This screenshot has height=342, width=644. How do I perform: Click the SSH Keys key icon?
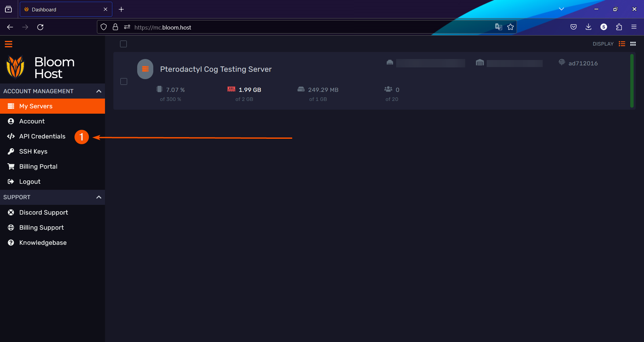[11, 151]
